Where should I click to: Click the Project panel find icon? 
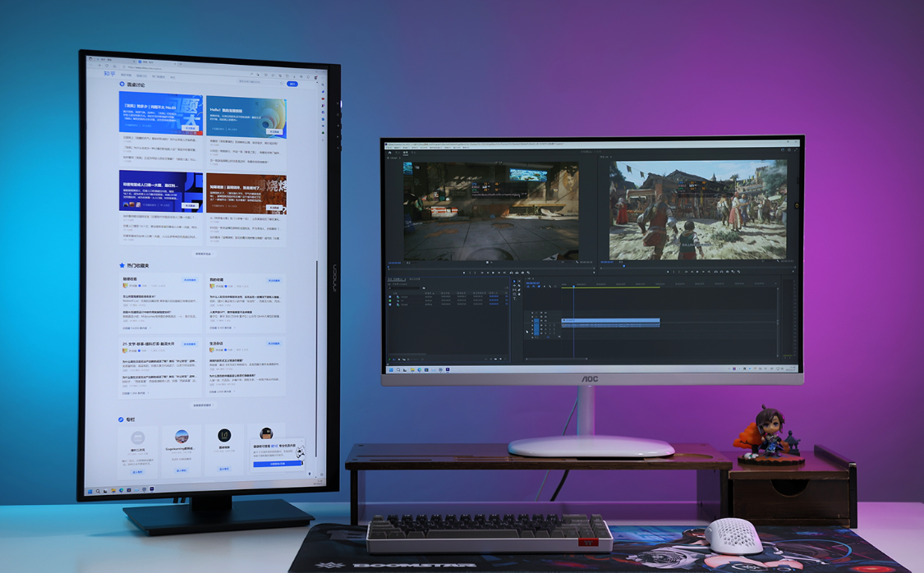[490, 360]
